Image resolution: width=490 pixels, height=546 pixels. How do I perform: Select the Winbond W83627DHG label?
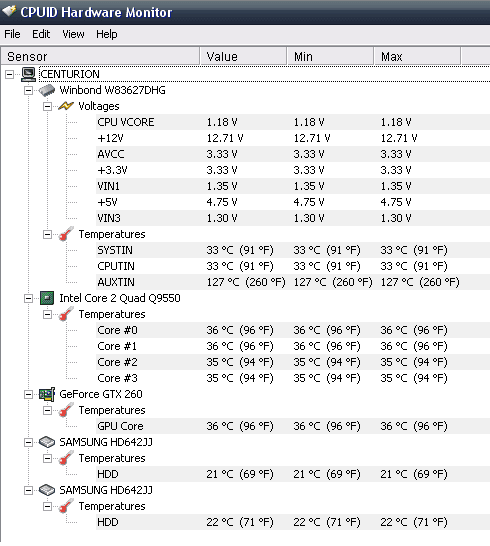(112, 90)
